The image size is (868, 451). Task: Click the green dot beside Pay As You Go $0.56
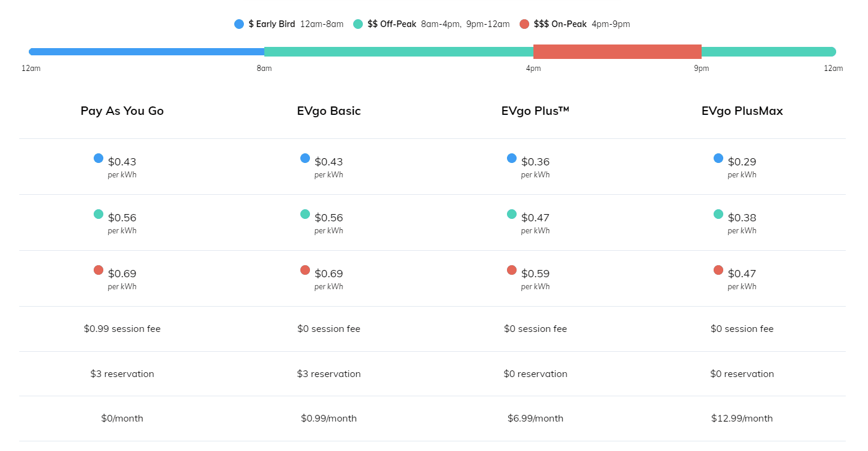99,214
